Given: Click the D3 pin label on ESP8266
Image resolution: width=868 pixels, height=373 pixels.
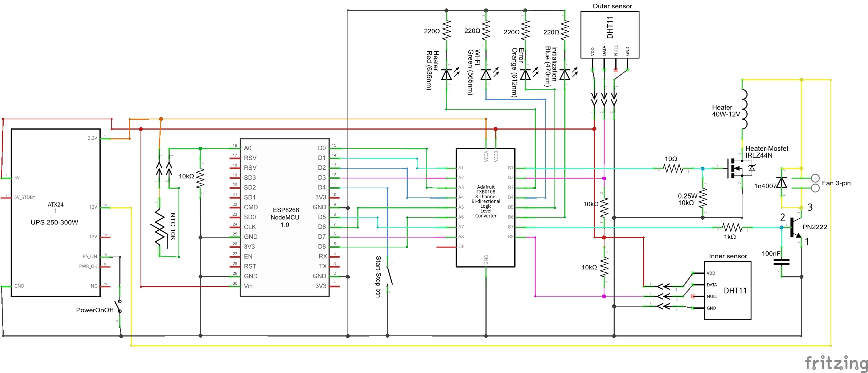Looking at the screenshot, I should 322,177.
